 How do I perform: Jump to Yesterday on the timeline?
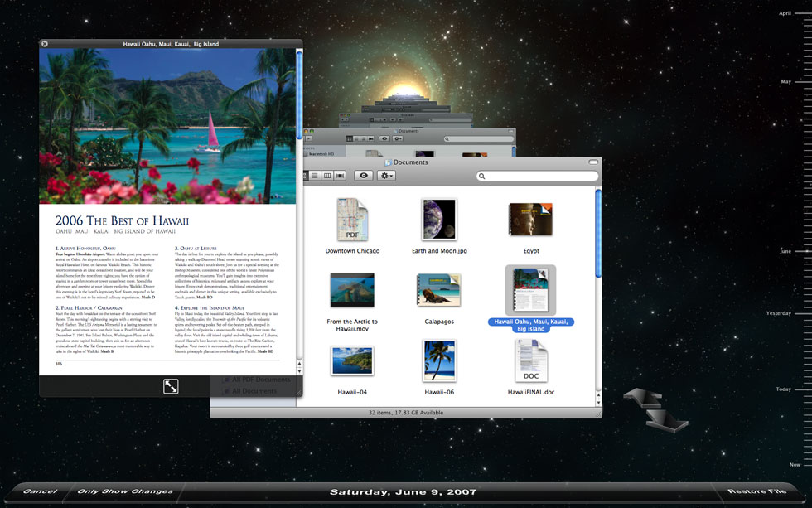click(x=779, y=313)
